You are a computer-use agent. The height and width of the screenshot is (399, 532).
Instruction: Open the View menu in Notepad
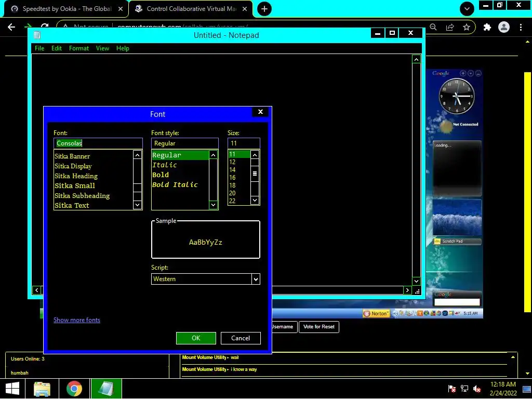[x=102, y=48]
